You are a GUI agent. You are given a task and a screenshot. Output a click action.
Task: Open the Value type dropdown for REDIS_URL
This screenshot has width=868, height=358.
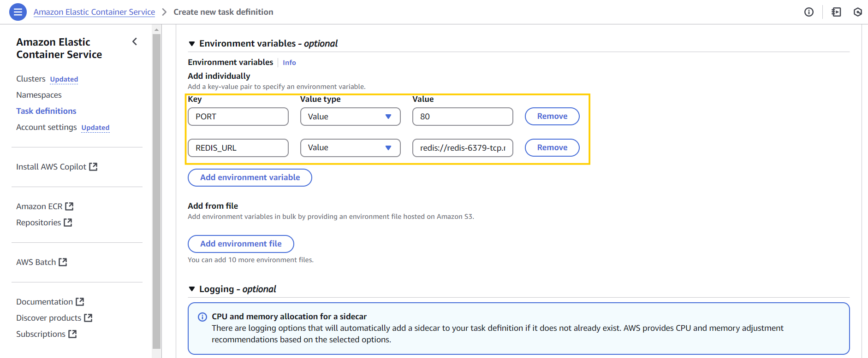pos(350,148)
